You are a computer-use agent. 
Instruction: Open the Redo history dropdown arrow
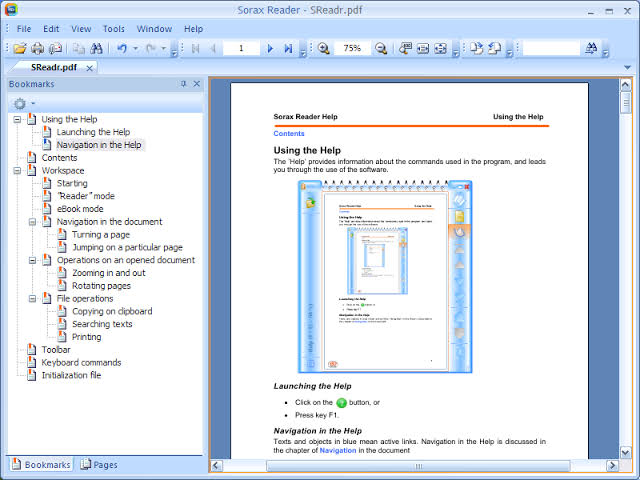point(164,49)
